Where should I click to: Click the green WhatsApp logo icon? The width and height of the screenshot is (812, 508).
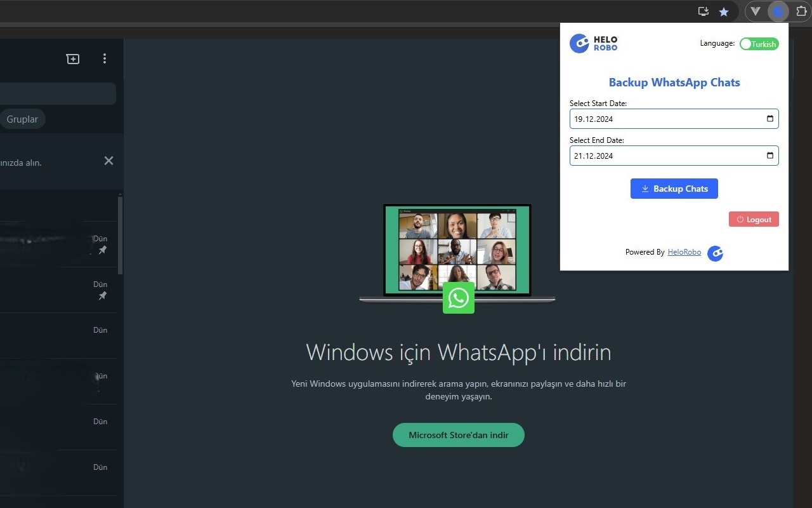click(x=458, y=298)
